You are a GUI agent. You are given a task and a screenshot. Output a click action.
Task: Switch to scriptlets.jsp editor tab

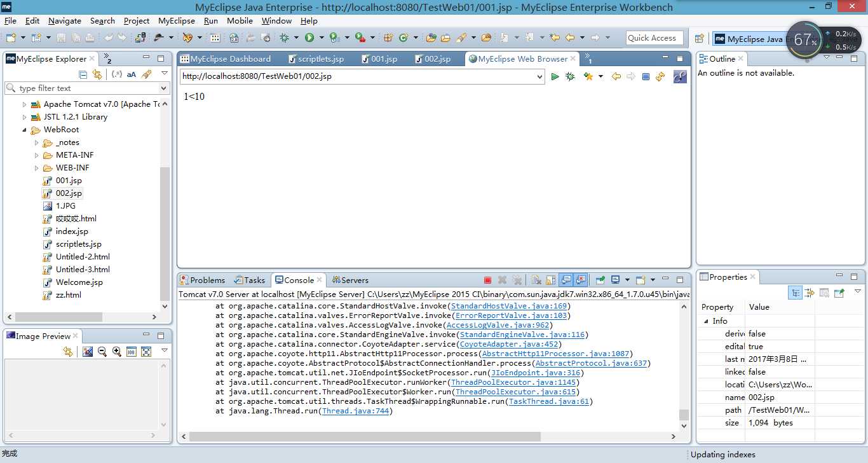coord(316,59)
